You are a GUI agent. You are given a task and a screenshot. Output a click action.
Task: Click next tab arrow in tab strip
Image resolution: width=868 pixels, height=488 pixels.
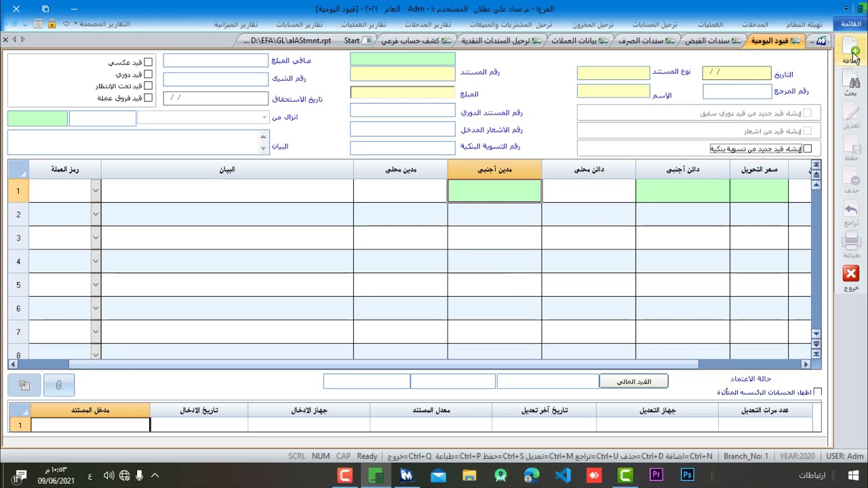22,40
